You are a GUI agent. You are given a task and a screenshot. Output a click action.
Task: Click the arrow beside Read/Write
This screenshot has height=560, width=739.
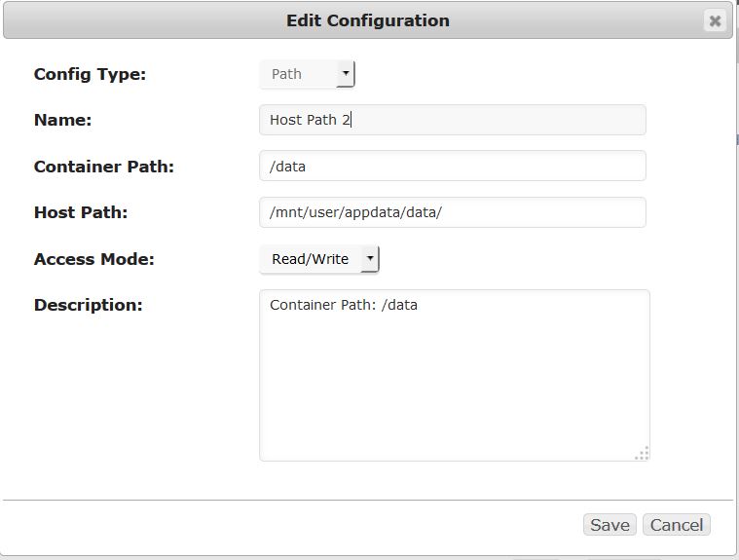pos(370,258)
